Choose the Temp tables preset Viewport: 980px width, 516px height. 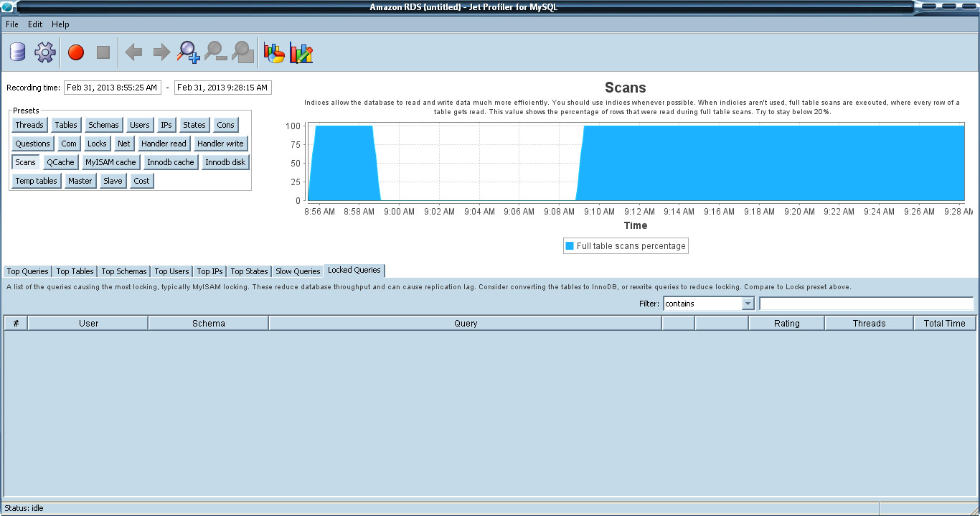[x=37, y=181]
